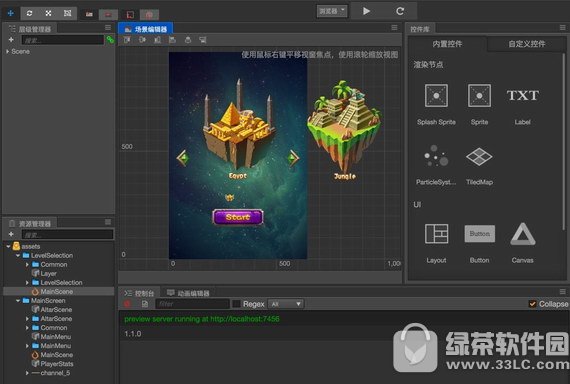570x384 pixels.
Task: Click the green link icon beside hierarchy search
Action: [110, 40]
